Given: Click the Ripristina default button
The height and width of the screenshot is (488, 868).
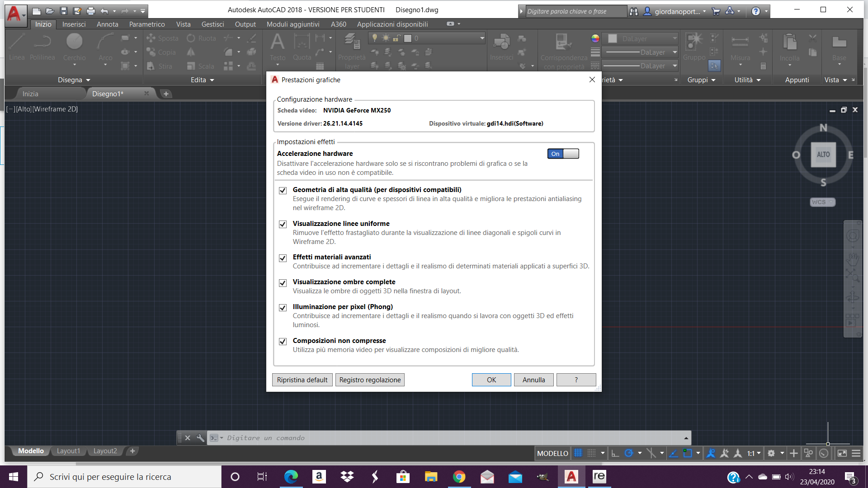Looking at the screenshot, I should point(302,380).
